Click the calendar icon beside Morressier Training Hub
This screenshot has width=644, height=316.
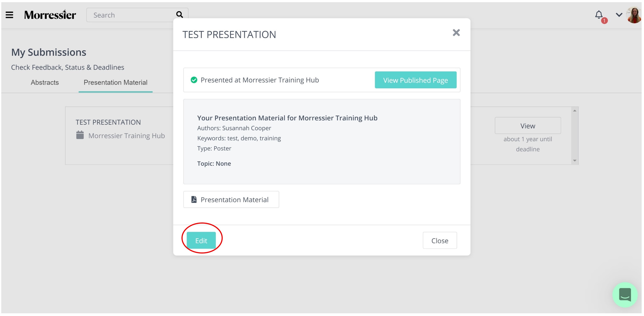click(x=80, y=135)
